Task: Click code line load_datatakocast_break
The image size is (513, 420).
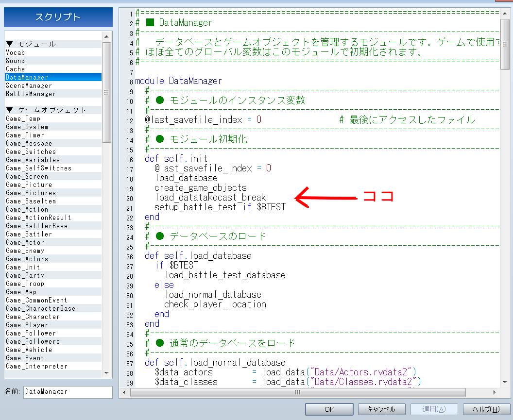Action: point(210,198)
